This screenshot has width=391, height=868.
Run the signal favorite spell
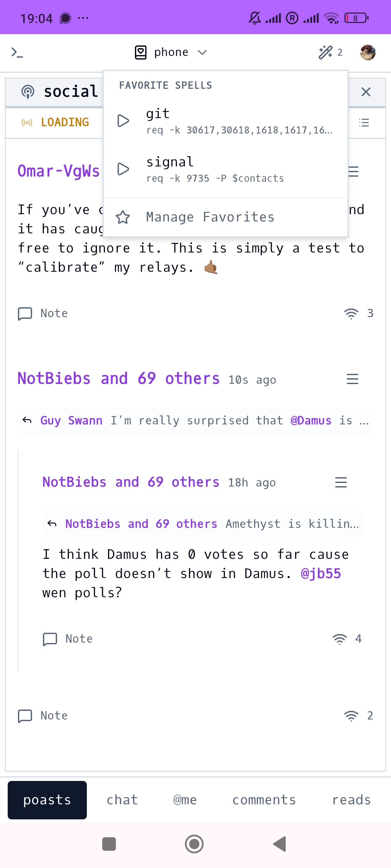point(123,169)
